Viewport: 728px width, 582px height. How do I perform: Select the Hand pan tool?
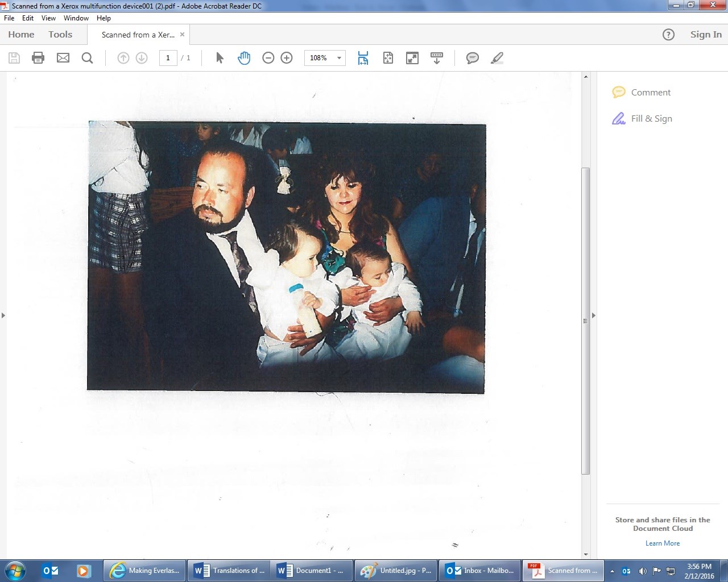244,58
